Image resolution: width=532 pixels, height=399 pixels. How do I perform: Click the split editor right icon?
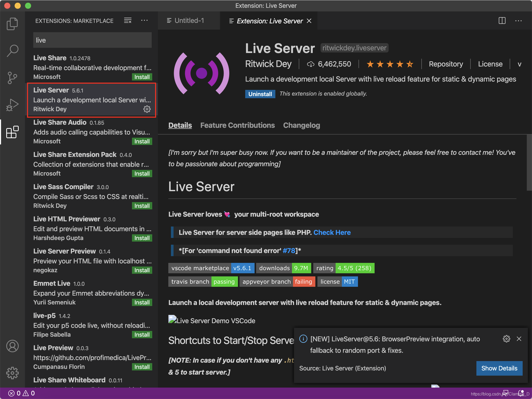(502, 21)
